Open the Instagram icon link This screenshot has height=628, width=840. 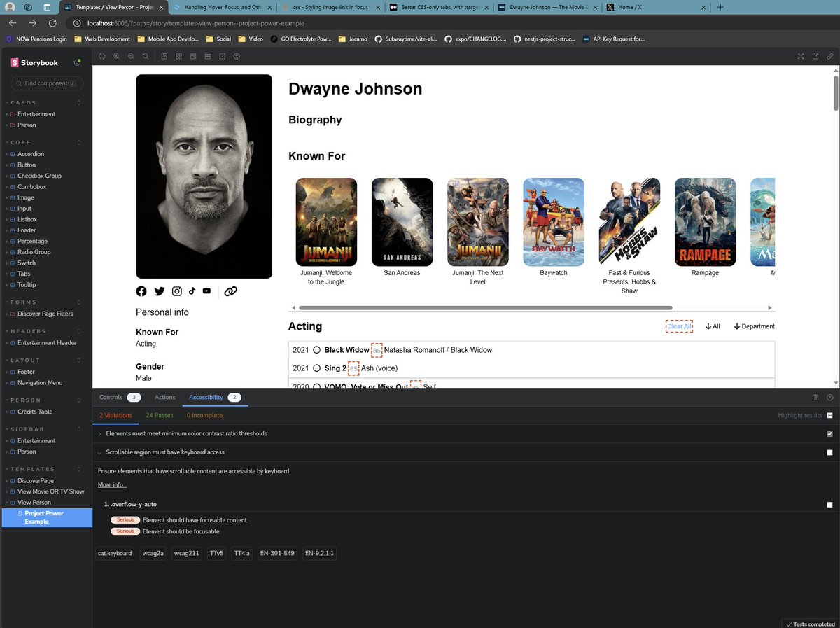pyautogui.click(x=177, y=291)
